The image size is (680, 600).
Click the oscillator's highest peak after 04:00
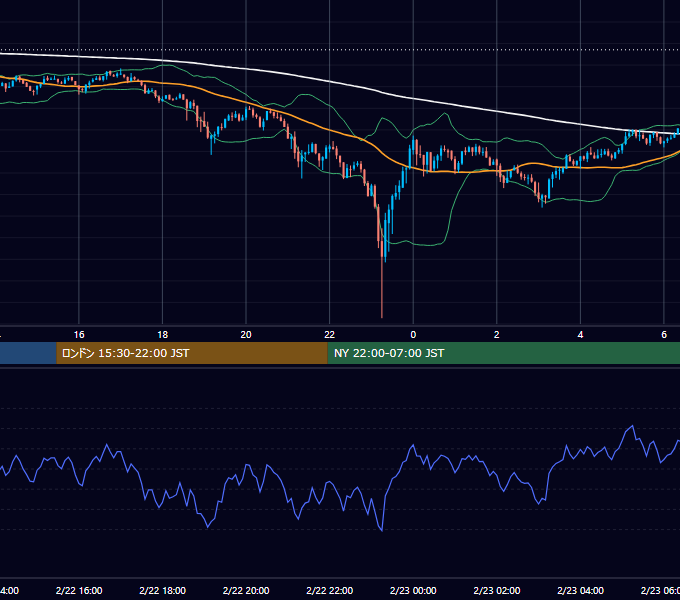[x=633, y=426]
